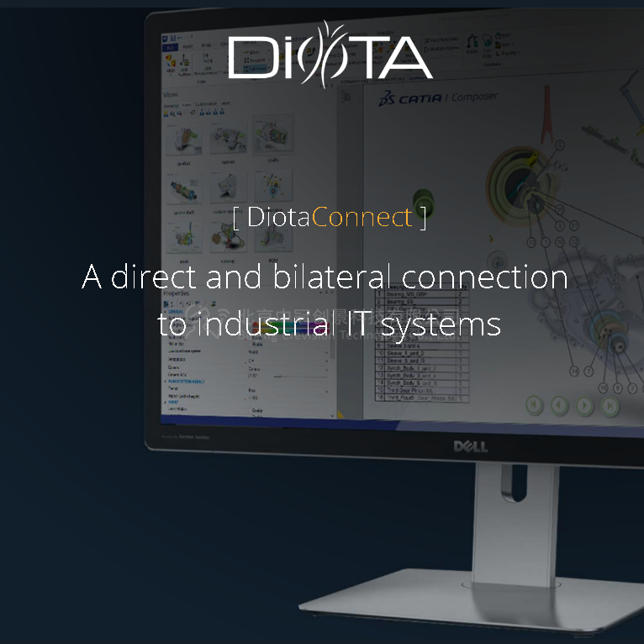Collapse the EVENT properties section

[x=166, y=402]
